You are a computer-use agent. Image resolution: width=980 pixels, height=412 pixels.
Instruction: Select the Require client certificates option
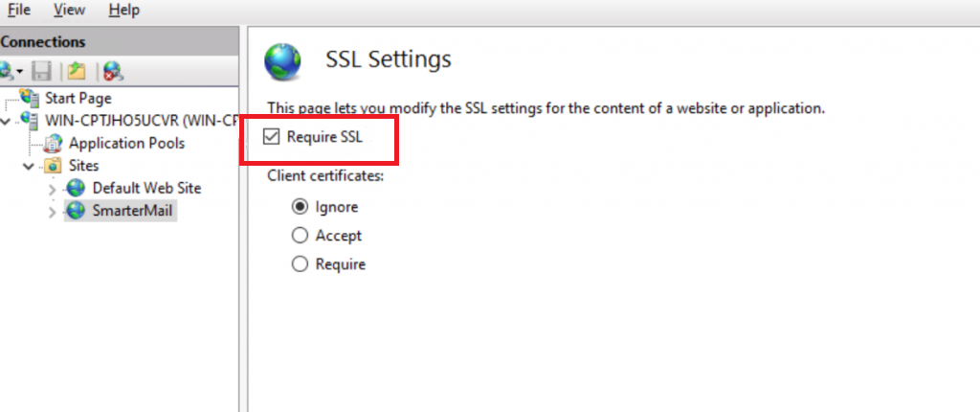click(300, 264)
